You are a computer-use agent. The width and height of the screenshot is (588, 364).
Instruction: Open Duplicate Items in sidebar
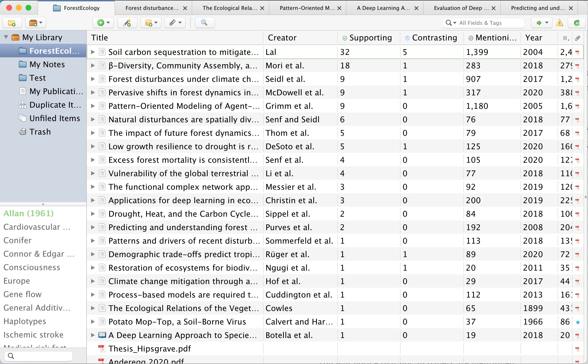43,105
